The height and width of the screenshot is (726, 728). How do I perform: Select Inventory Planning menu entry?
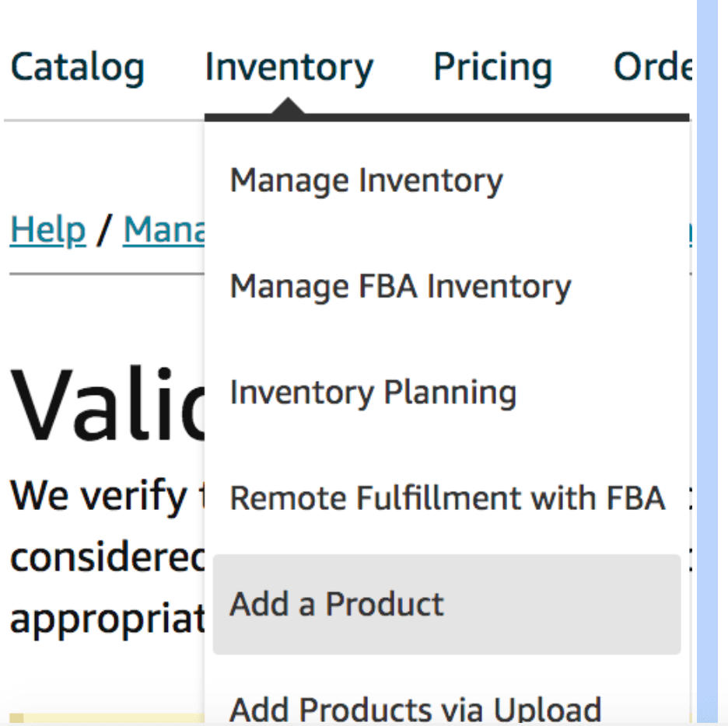coord(373,393)
